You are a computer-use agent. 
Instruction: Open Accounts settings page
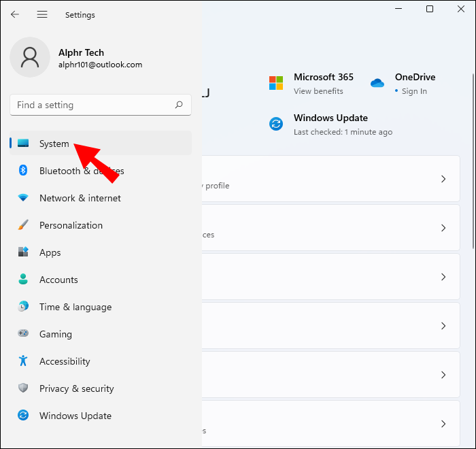tap(58, 280)
